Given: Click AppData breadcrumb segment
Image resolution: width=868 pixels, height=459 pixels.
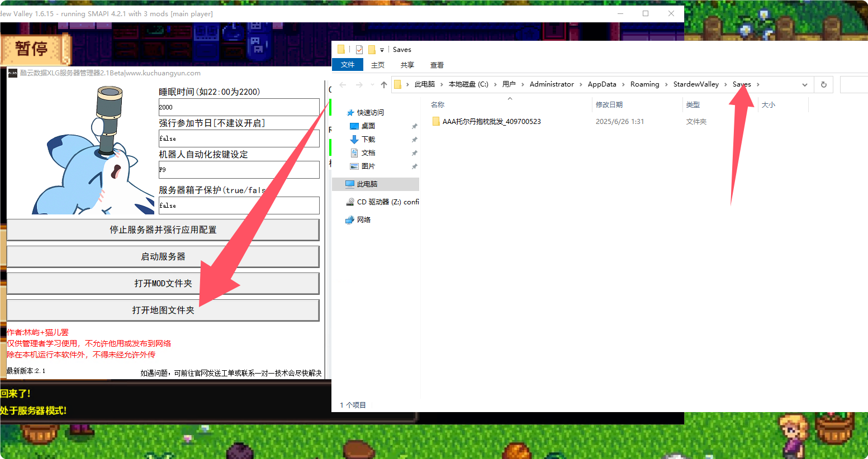Looking at the screenshot, I should (x=602, y=84).
